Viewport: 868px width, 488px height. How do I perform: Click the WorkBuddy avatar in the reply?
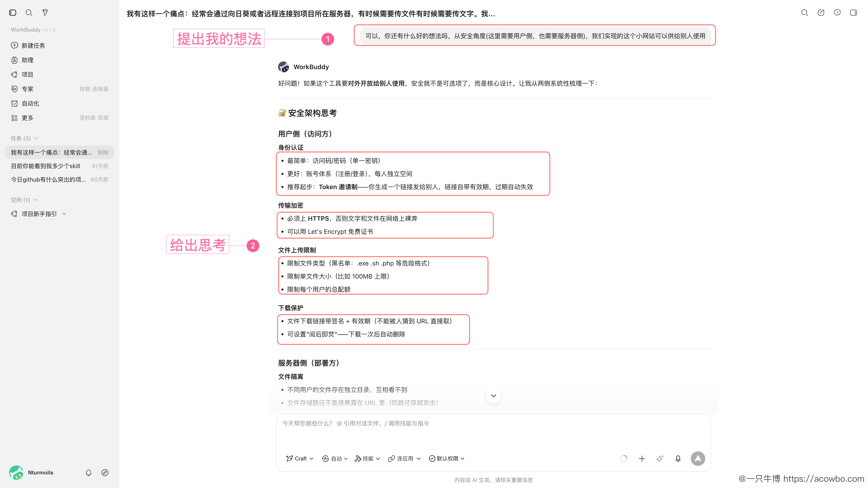[283, 67]
